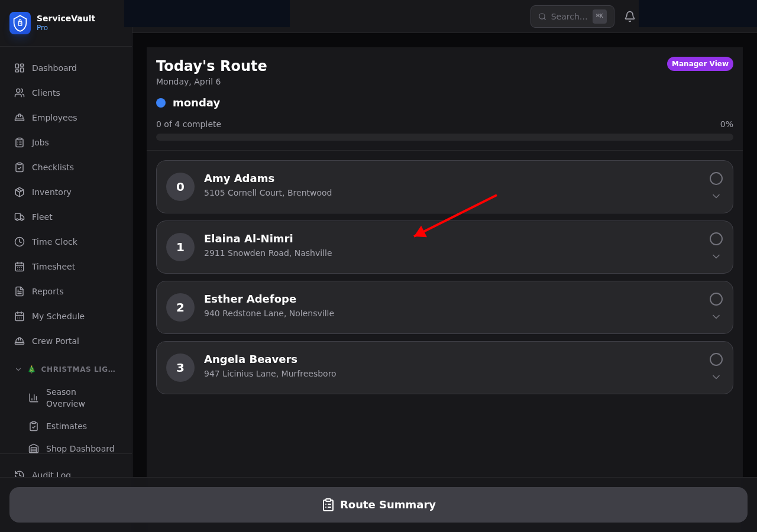Click the route completion progress bar
757x532 pixels.
(x=444, y=137)
